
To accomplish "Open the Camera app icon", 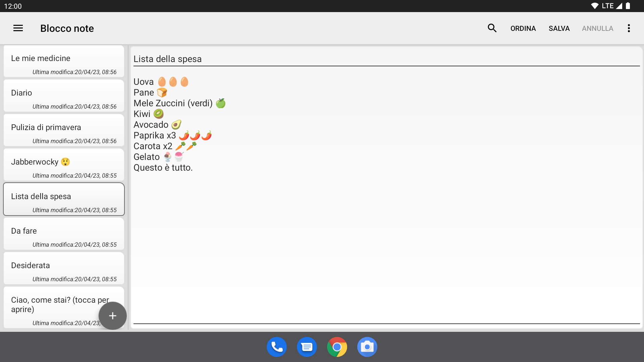I will [x=367, y=347].
